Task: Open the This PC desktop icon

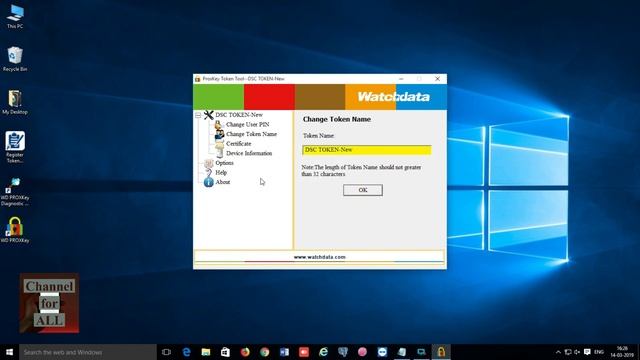Action: point(15,17)
